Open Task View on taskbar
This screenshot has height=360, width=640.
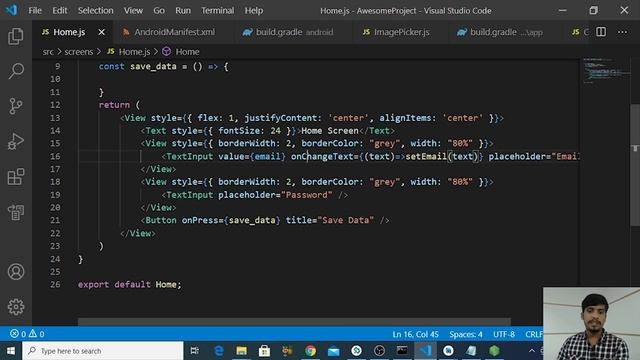pos(195,351)
